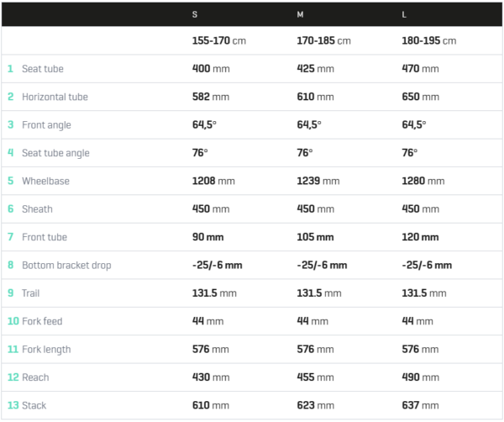Viewport: 504px width, 422px height.
Task: Click the Horizontal tube row label
Action: point(55,97)
